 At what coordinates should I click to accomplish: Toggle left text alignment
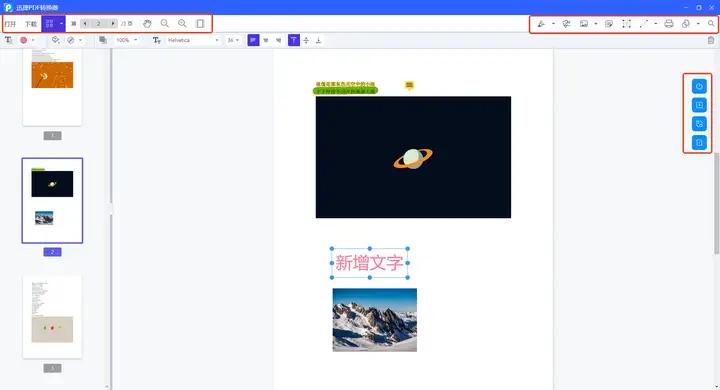point(253,40)
